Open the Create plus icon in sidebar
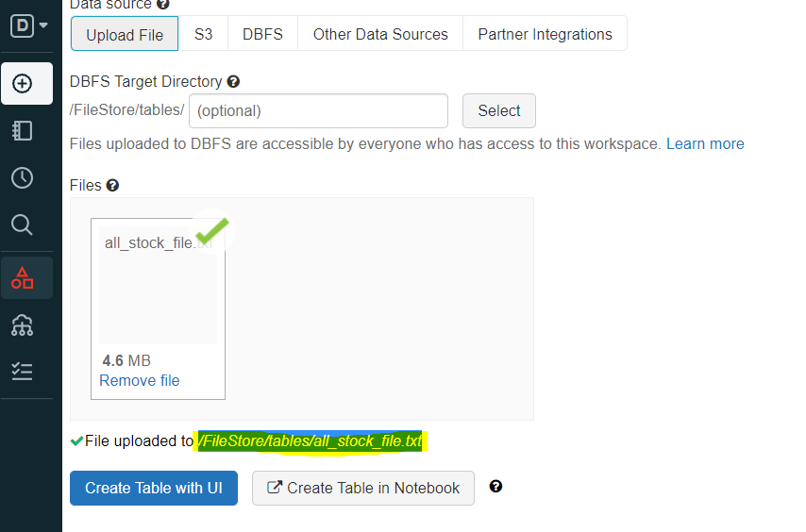 point(22,83)
